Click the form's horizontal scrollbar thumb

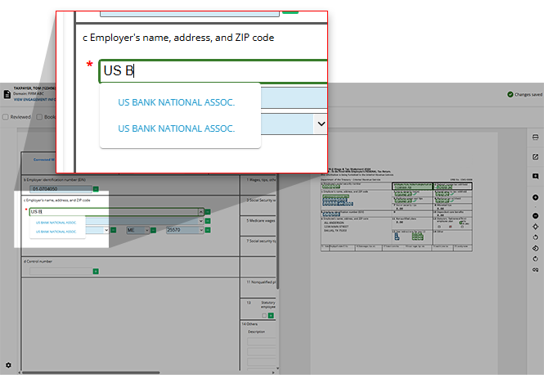(x=91, y=372)
